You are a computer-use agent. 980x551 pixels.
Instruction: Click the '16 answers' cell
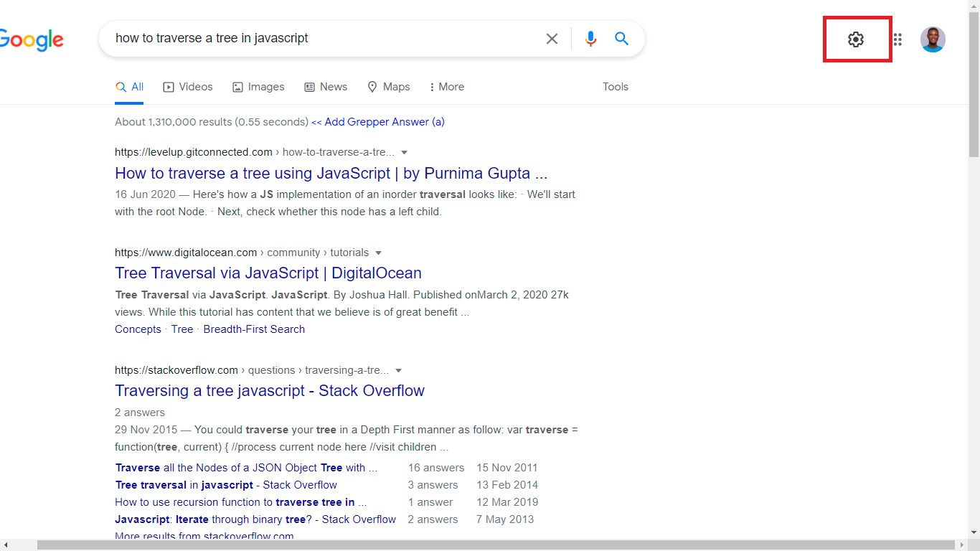436,468
